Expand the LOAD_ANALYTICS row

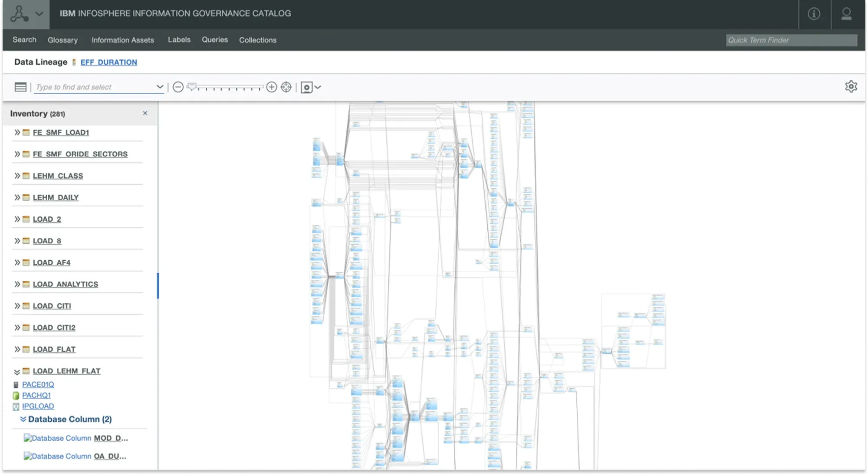(17, 284)
